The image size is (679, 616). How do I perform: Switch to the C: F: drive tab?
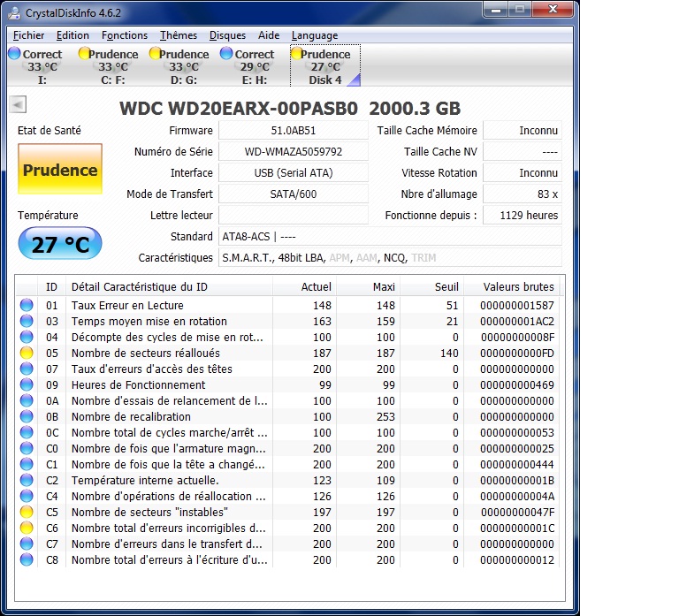coord(112,66)
